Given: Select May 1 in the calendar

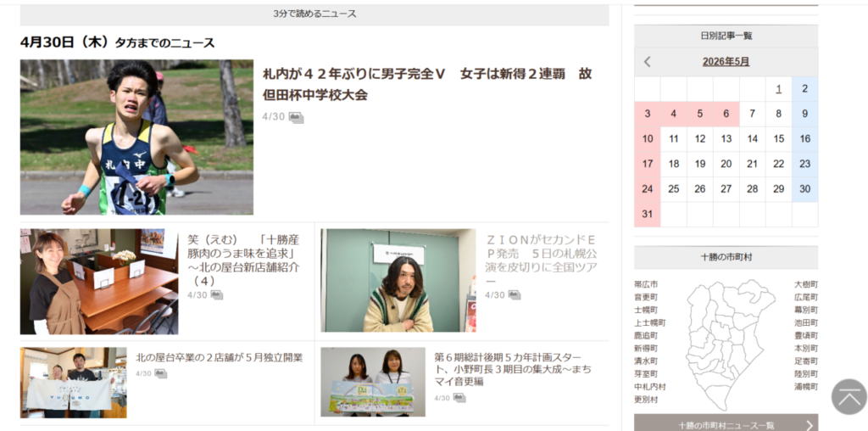Looking at the screenshot, I should tap(778, 89).
